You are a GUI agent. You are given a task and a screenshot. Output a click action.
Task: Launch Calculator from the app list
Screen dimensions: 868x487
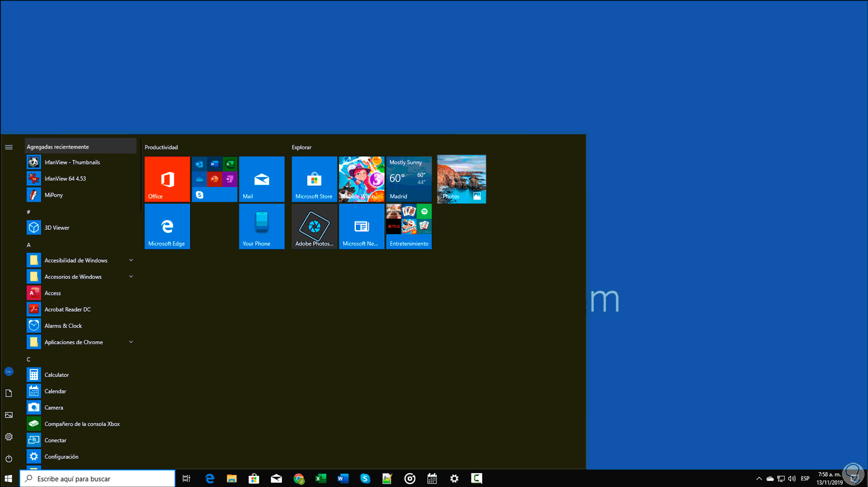coord(81,375)
